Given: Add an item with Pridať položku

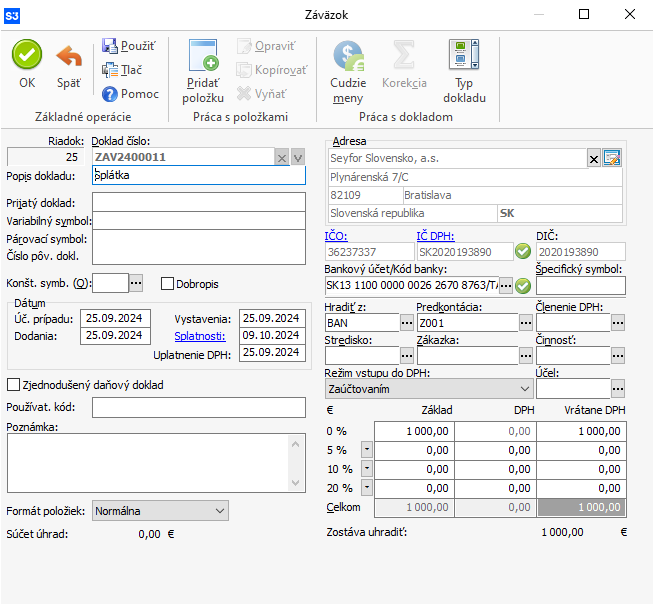Looking at the screenshot, I should pos(203,71).
